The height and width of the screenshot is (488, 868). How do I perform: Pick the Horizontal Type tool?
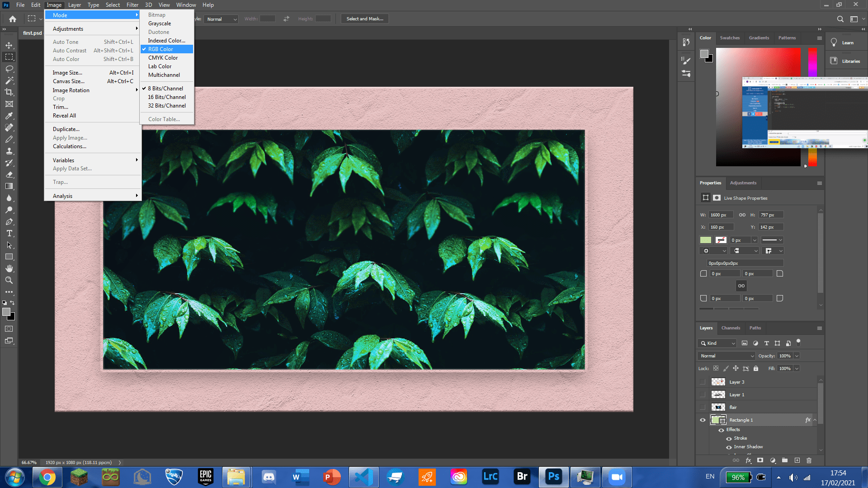point(9,234)
